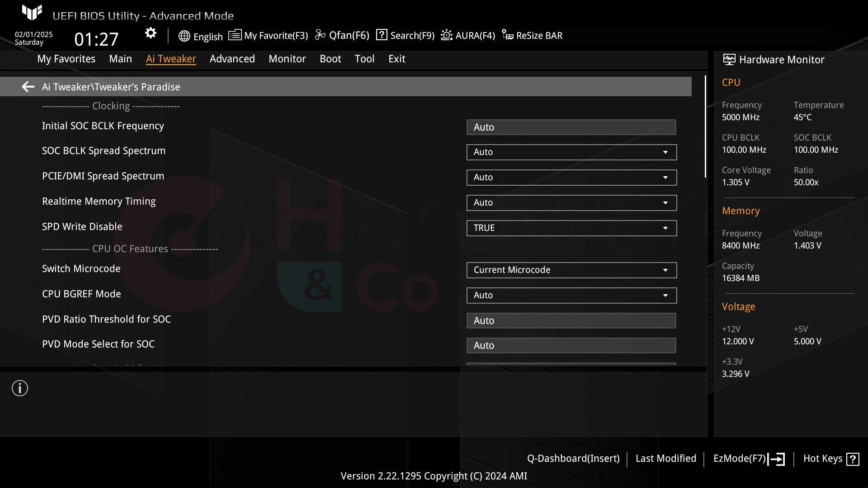Screen dimensions: 868x488
Task: Open the Exit tab
Action: [397, 59]
